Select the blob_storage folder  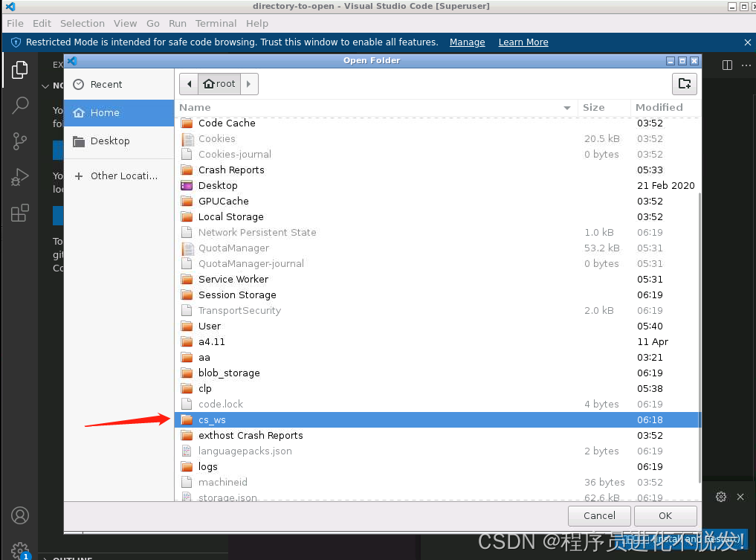pos(437,373)
